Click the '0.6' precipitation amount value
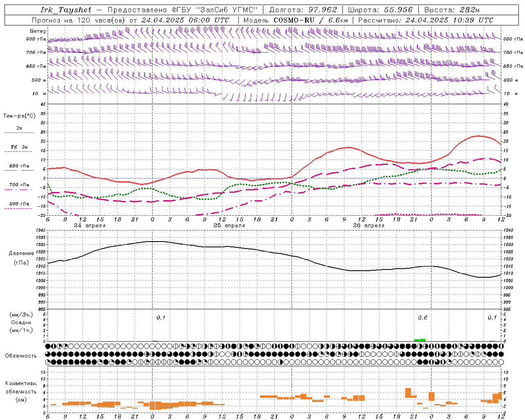 [422, 318]
